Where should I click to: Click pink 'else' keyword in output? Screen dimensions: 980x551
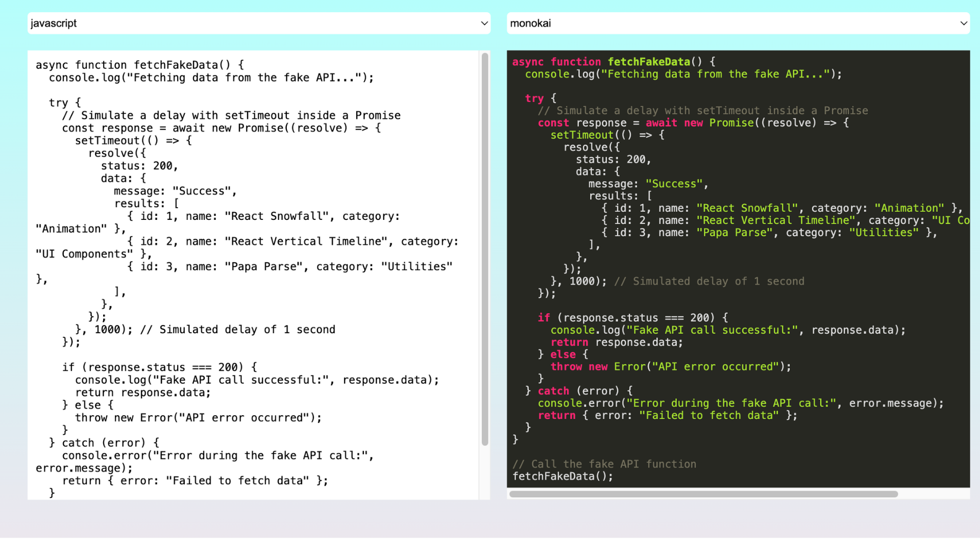(563, 355)
